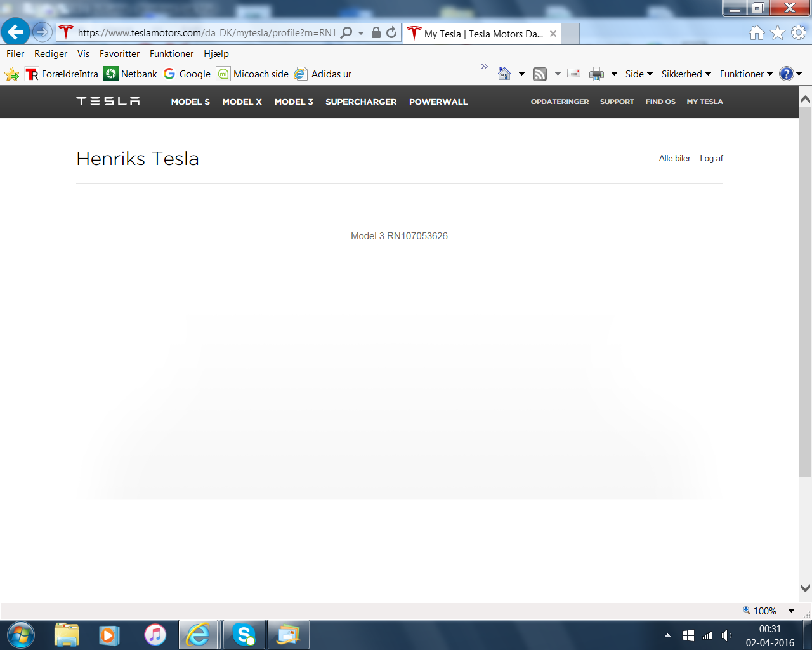Select the My Tesla browser tab

(x=482, y=34)
